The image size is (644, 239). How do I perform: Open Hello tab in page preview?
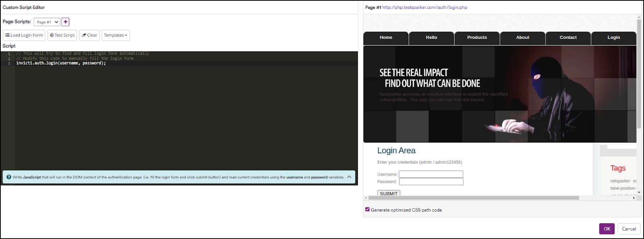[x=431, y=38]
